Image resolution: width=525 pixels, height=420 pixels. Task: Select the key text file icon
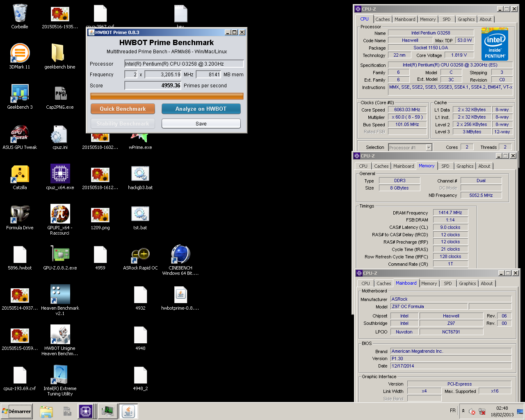180,16
